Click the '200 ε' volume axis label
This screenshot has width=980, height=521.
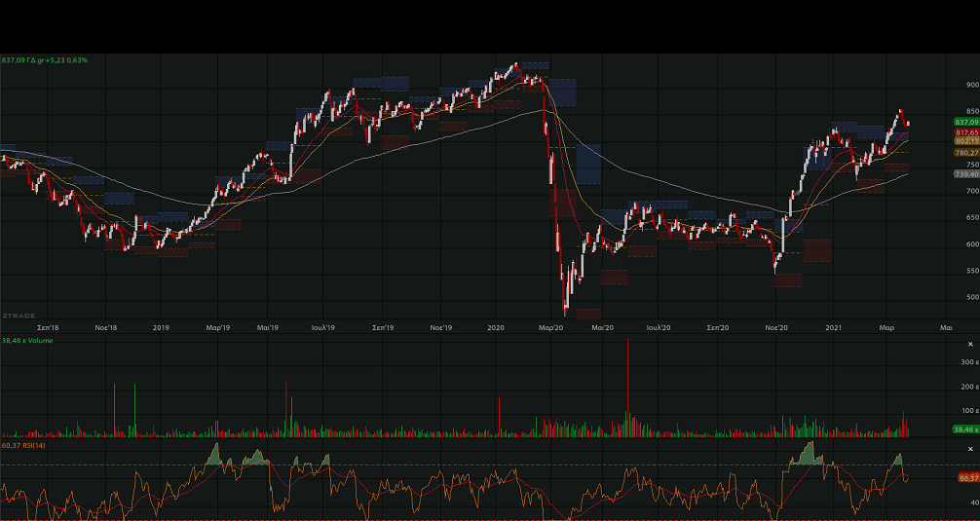(x=970, y=387)
